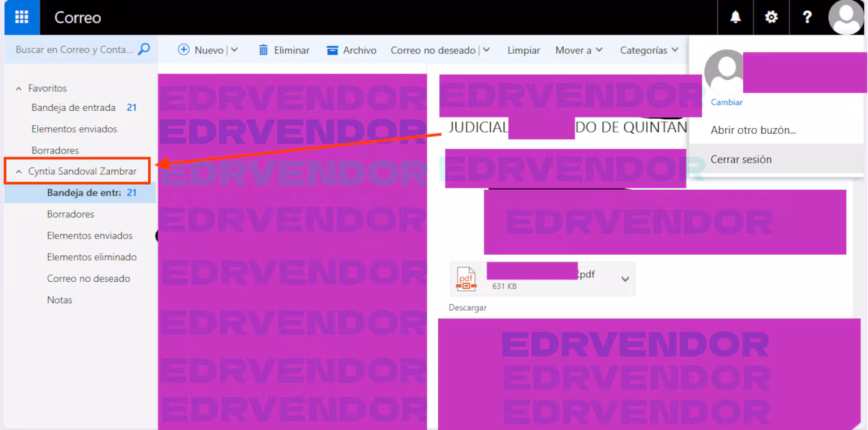The image size is (868, 430).
Task: Click the PDF attachment file icon
Action: pyautogui.click(x=466, y=279)
